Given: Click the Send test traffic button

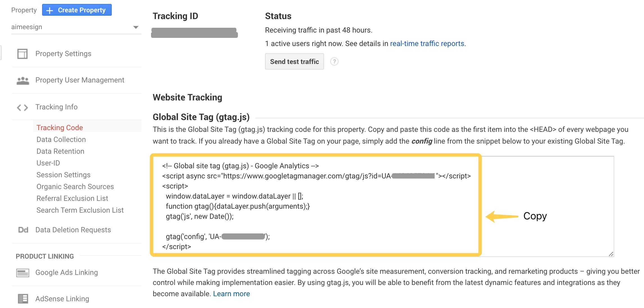Looking at the screenshot, I should point(294,61).
